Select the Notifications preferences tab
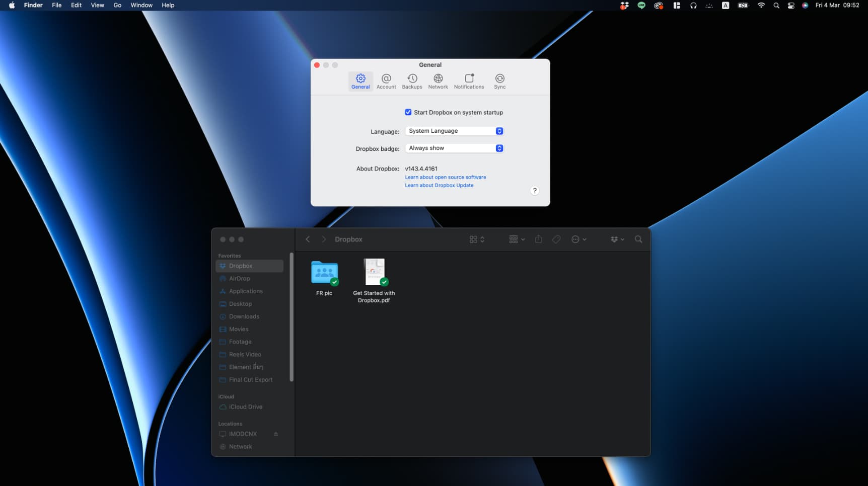This screenshot has width=868, height=486. click(x=469, y=81)
